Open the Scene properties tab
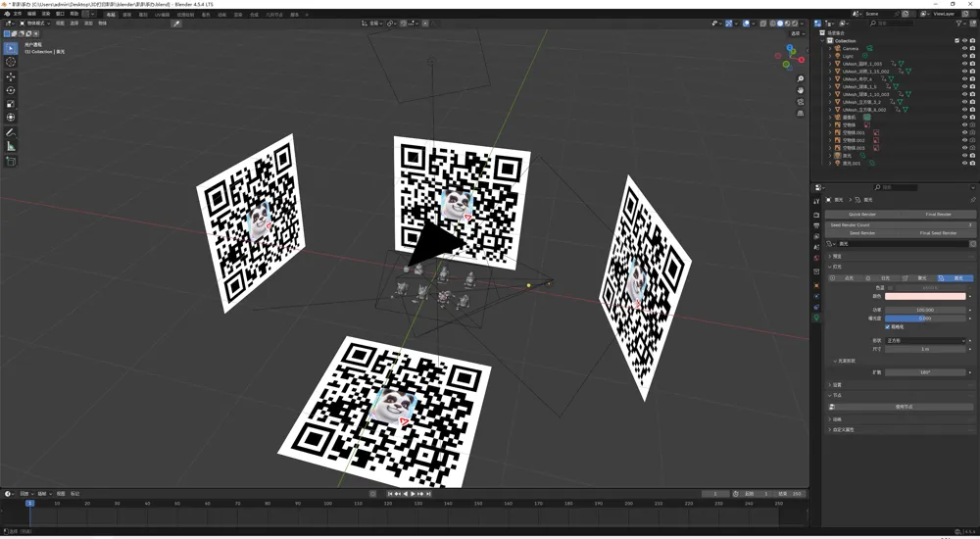980x539 pixels. (816, 248)
